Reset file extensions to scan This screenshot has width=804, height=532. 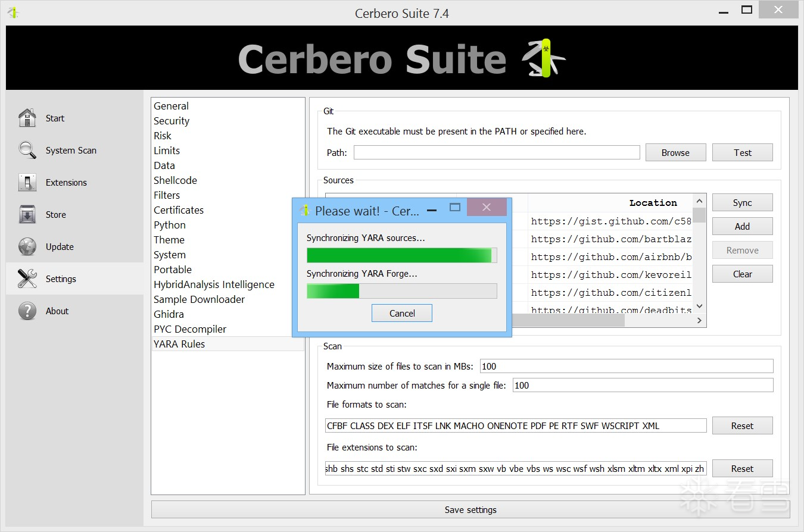pos(743,468)
